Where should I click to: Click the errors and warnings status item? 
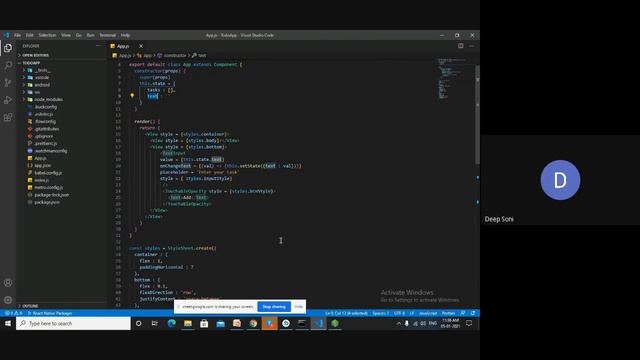(x=13, y=313)
